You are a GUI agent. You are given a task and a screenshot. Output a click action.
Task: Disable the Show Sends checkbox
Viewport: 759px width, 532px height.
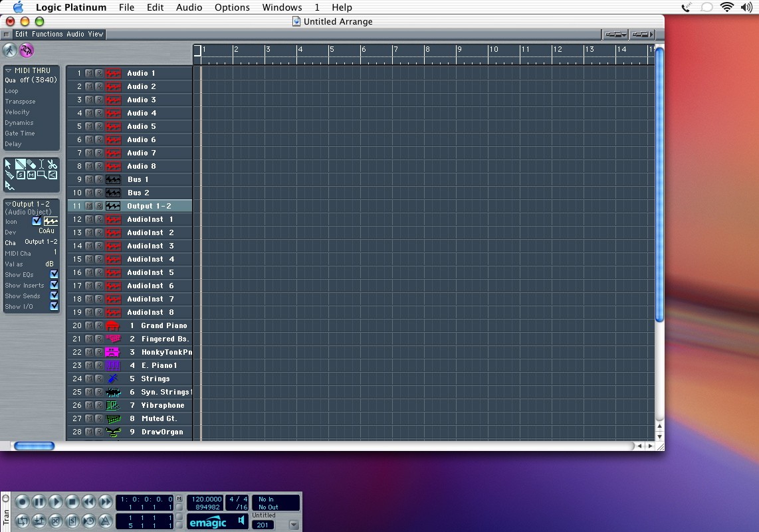click(x=54, y=296)
